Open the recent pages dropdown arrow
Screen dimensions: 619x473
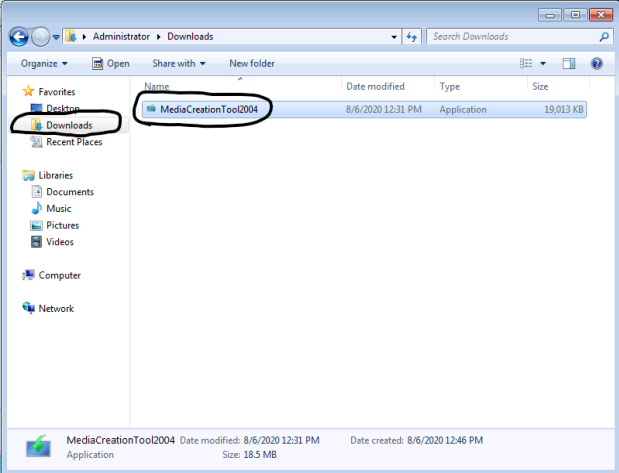[x=56, y=37]
